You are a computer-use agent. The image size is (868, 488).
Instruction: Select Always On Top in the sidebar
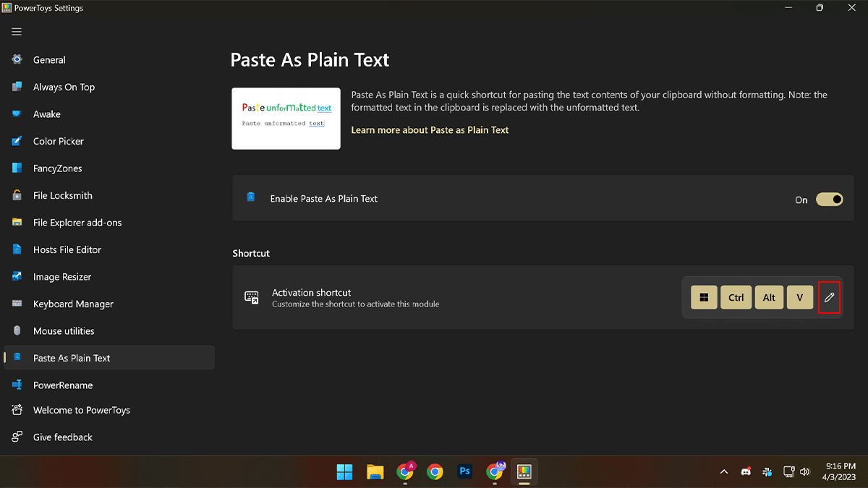[64, 87]
